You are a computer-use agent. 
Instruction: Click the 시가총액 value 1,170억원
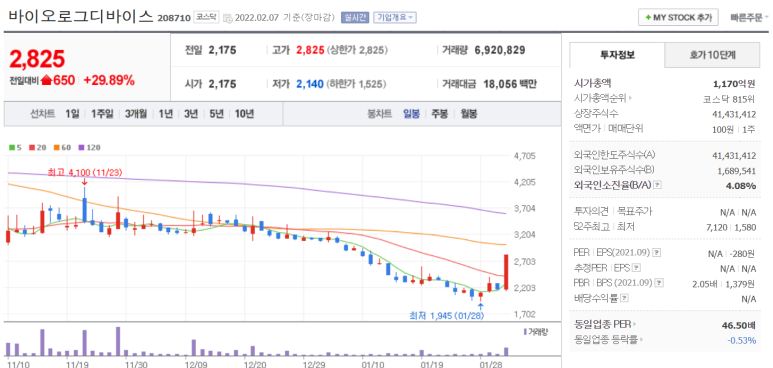pyautogui.click(x=734, y=83)
